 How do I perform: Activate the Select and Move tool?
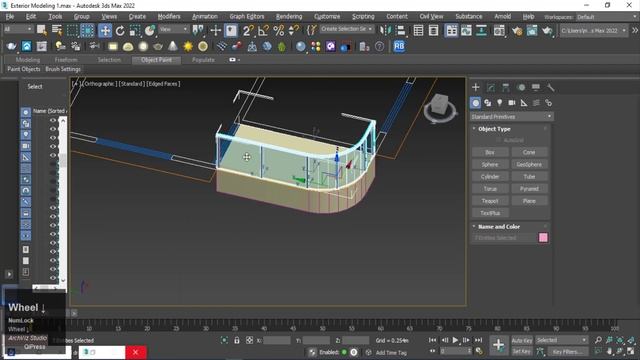tap(105, 30)
